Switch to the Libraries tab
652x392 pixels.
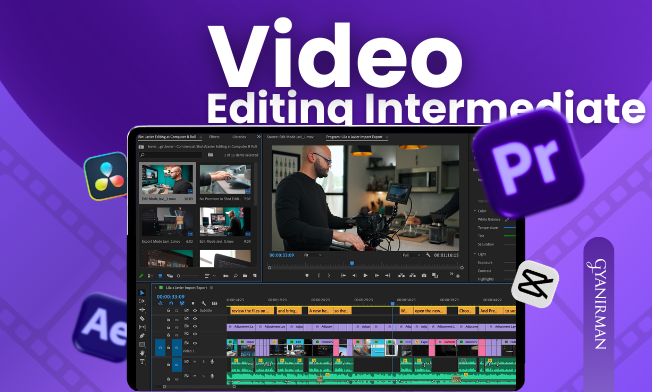[239, 136]
